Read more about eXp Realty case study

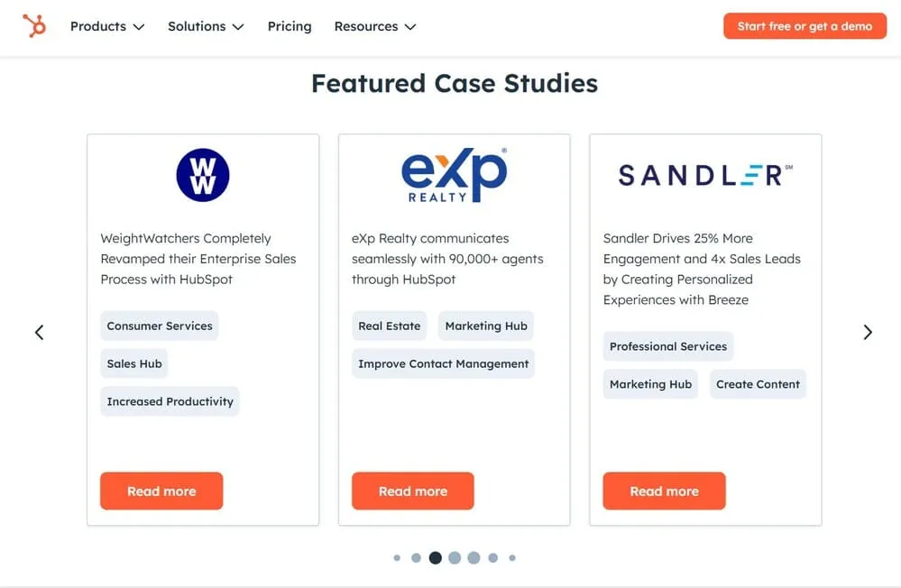pyautogui.click(x=413, y=492)
